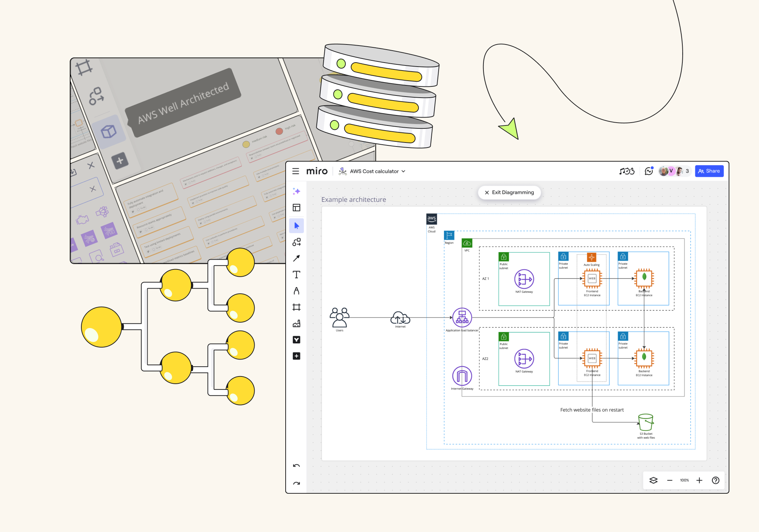Open the charts tool icon

click(297, 323)
